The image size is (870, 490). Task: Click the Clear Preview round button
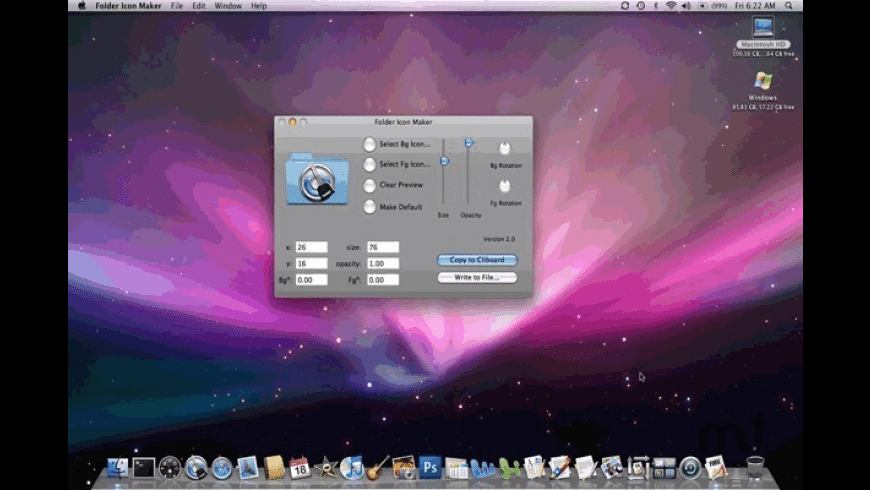pos(369,185)
